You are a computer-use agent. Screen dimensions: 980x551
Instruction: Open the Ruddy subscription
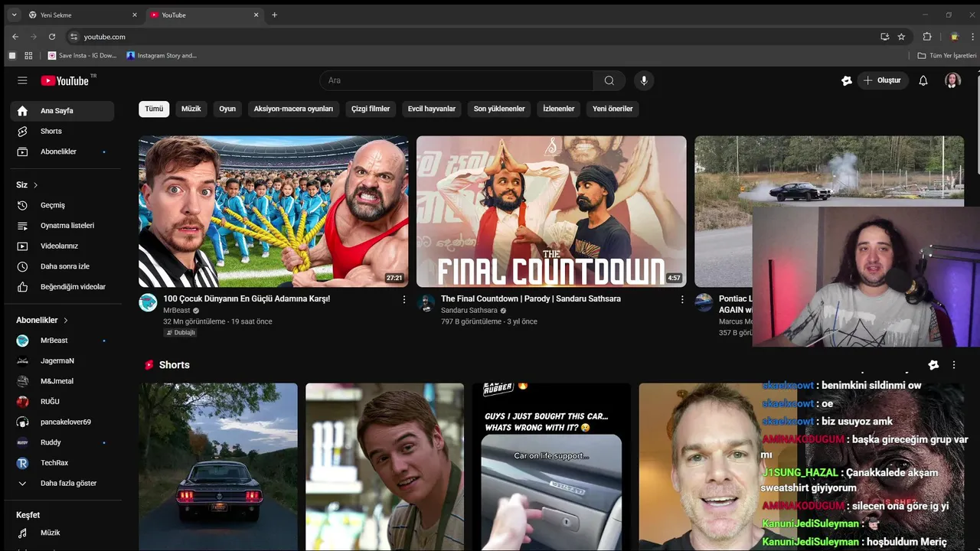click(62, 442)
